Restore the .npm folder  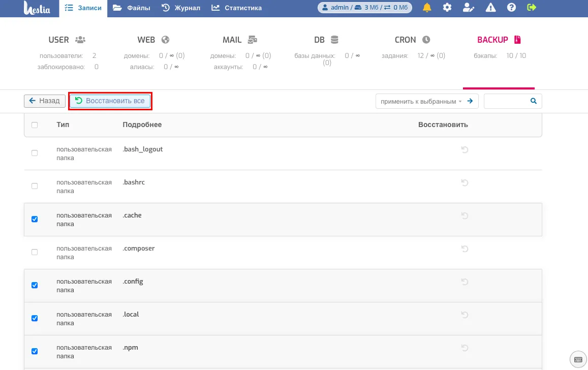pyautogui.click(x=465, y=348)
